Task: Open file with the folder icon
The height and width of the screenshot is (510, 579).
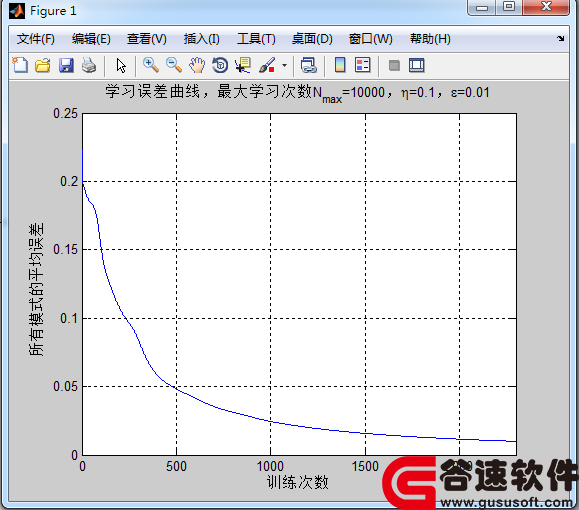Action: pyautogui.click(x=43, y=65)
